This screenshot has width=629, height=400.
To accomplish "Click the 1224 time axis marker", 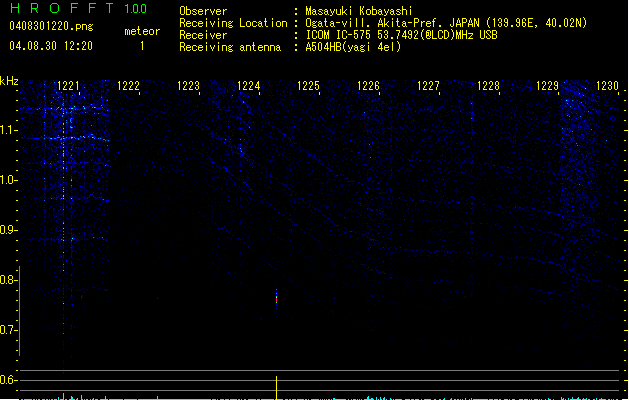I will click(x=249, y=86).
